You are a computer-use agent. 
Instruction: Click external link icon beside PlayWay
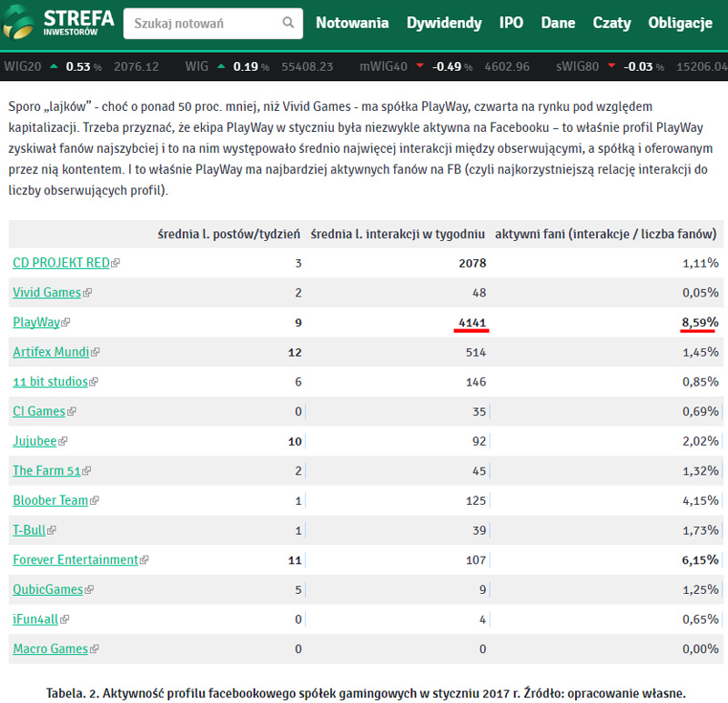(x=66, y=323)
